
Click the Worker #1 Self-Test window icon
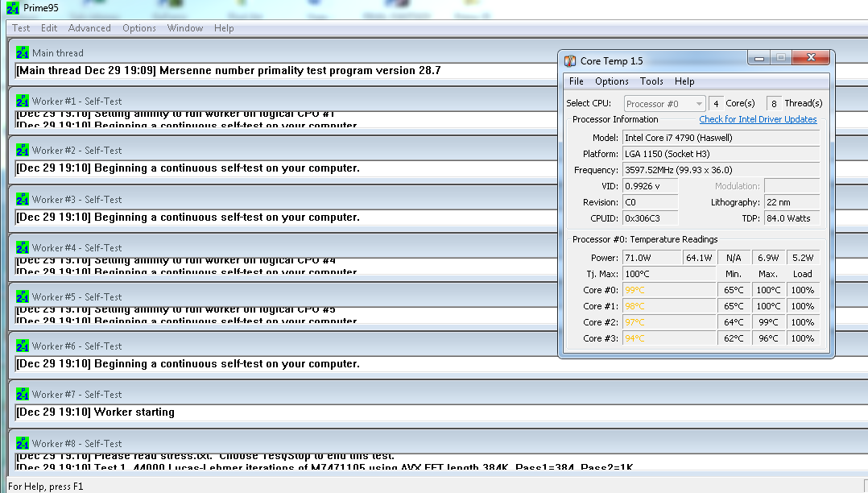point(23,101)
